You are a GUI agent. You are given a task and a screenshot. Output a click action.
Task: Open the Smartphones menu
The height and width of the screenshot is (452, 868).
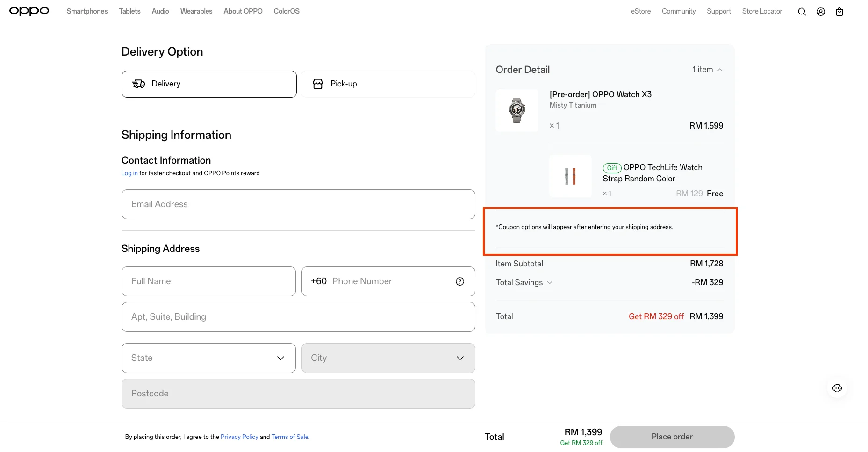87,11
